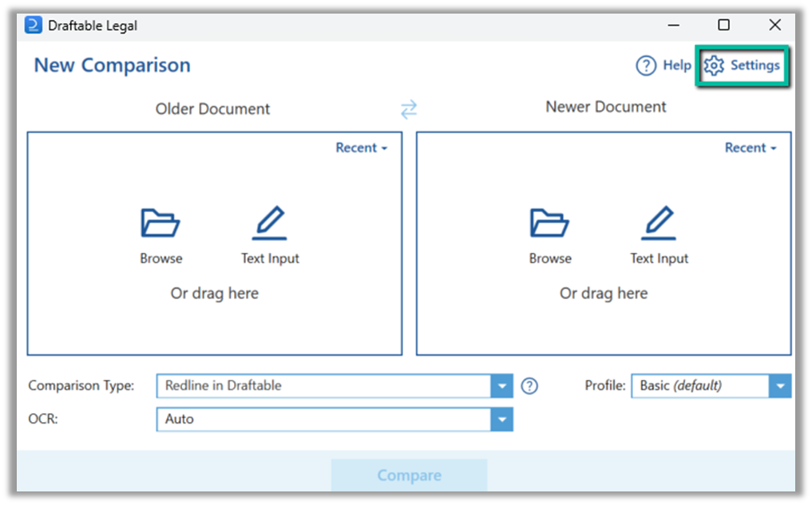The width and height of the screenshot is (812, 505).
Task: Open Text Input pencil for Older Document
Action: tap(270, 223)
